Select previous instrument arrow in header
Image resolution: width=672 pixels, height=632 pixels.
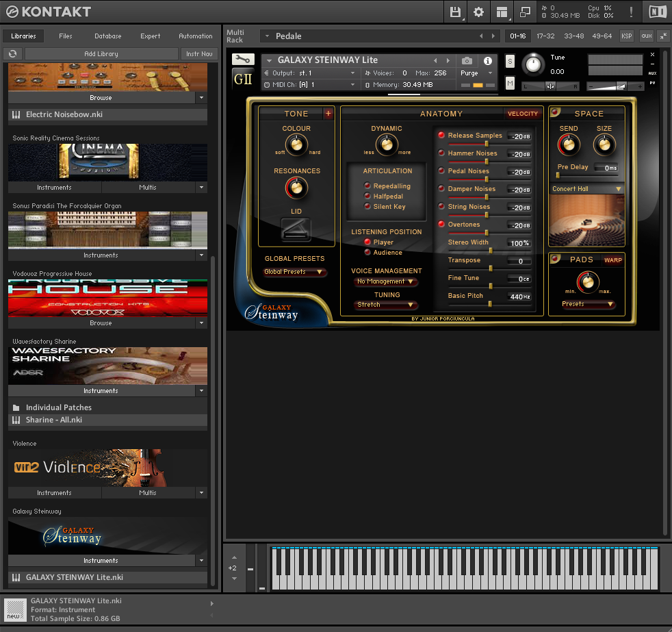(435, 60)
